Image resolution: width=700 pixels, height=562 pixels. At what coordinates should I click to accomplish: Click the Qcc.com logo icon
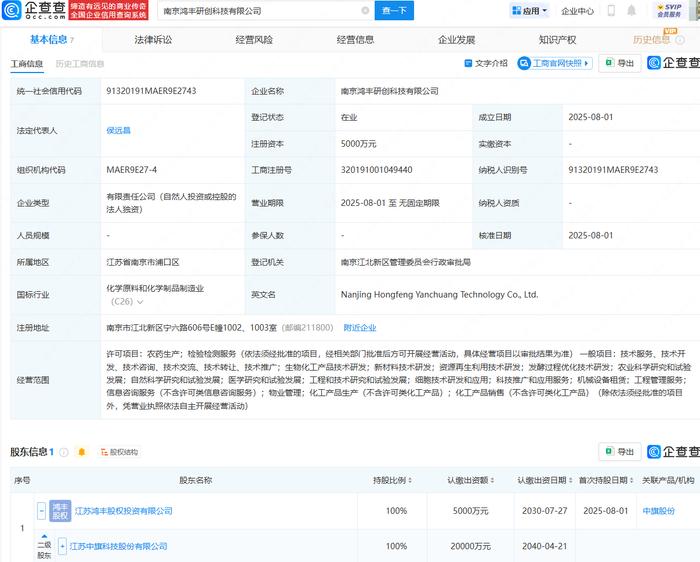click(x=11, y=10)
